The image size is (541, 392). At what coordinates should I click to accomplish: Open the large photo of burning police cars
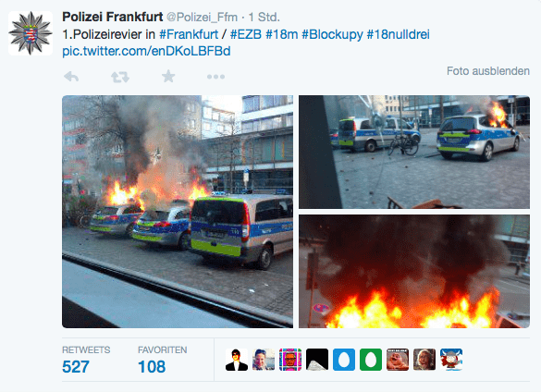(x=178, y=212)
